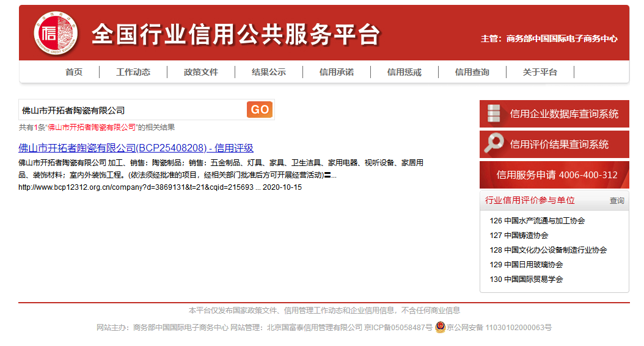The height and width of the screenshot is (346, 644).
Task: Click 主管：商务部中国国际电子商务中心 text
Action: tap(549, 38)
